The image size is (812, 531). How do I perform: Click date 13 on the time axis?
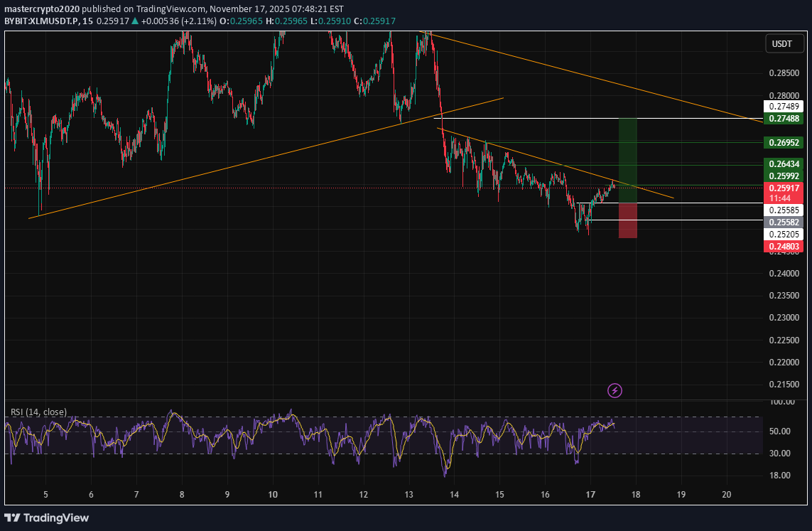409,494
